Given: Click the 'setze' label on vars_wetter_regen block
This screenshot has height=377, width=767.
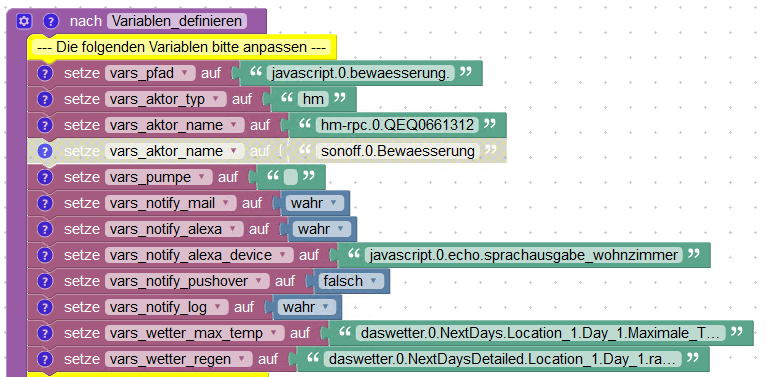Looking at the screenshot, I should point(82,359).
